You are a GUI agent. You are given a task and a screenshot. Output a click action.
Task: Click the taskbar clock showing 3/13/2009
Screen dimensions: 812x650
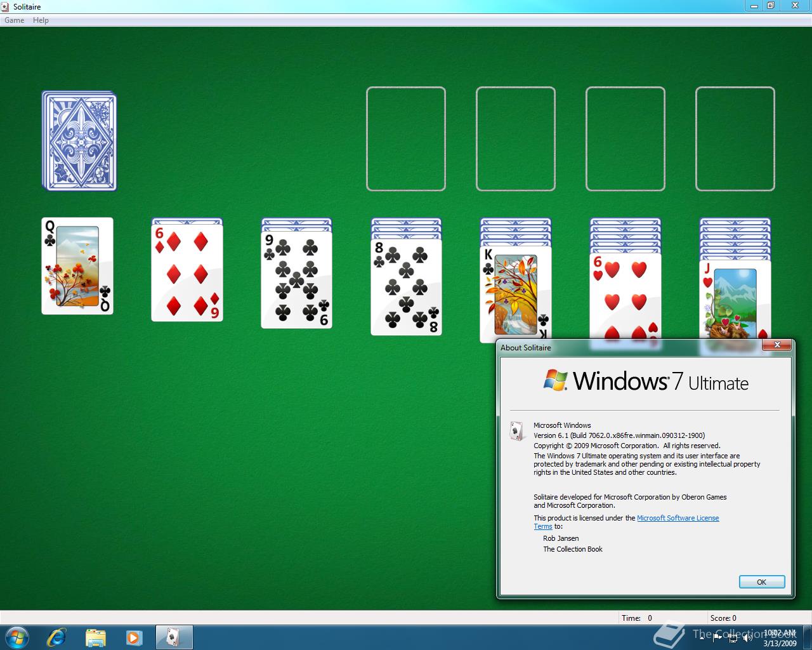(780, 638)
